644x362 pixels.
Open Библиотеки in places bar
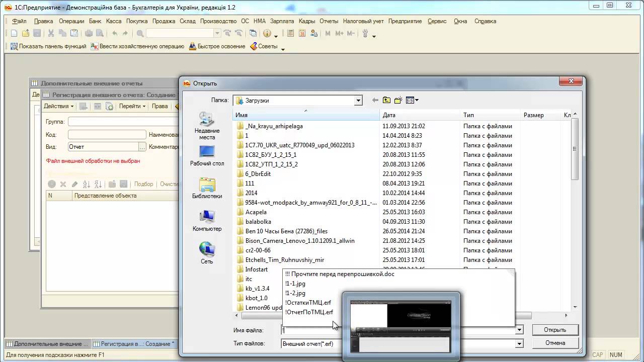(207, 189)
